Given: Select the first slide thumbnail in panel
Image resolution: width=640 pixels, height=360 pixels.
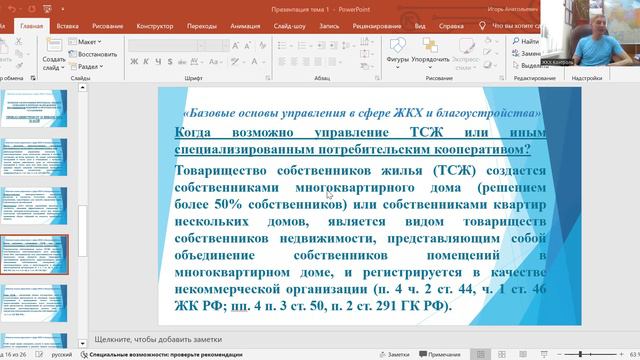Looking at the screenshot, I should coord(35,109).
